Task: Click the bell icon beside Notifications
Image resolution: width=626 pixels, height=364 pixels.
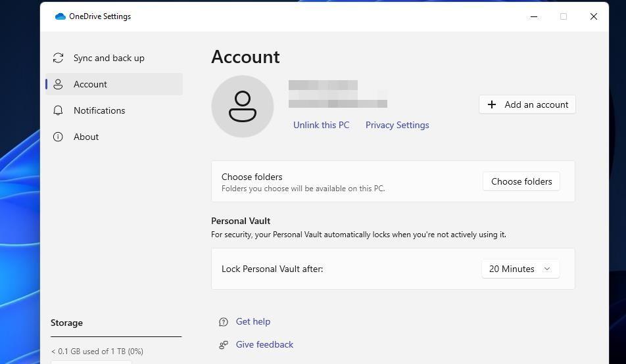Action: (58, 110)
